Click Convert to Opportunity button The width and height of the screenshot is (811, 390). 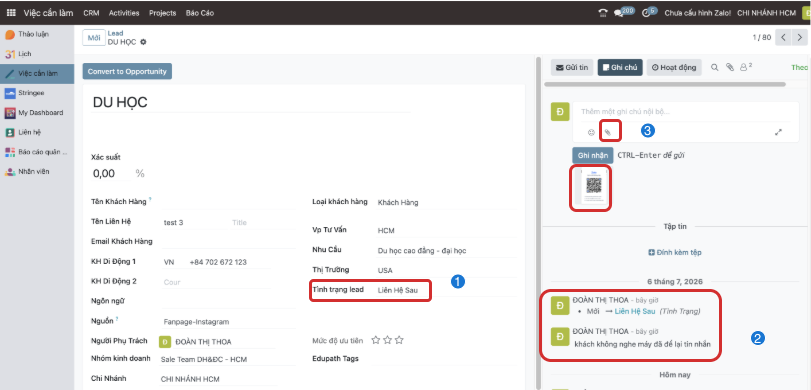tap(127, 71)
